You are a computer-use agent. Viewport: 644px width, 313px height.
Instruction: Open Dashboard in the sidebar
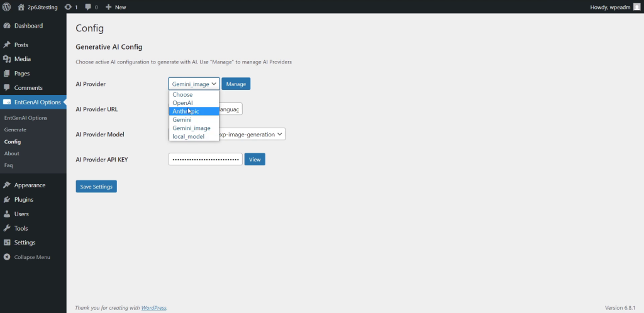(x=28, y=25)
